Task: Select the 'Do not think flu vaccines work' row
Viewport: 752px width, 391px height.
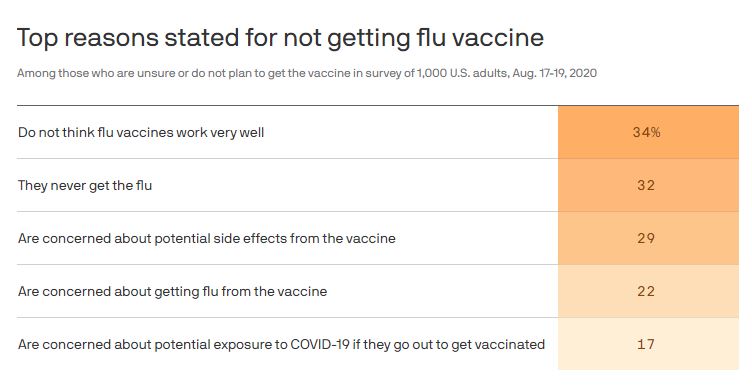Action: [378, 132]
